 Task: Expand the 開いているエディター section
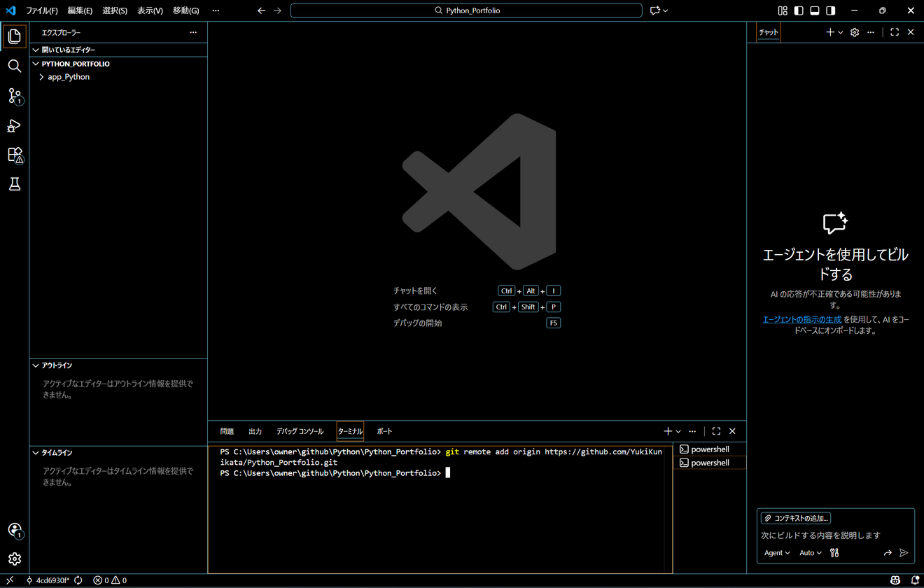pos(118,50)
